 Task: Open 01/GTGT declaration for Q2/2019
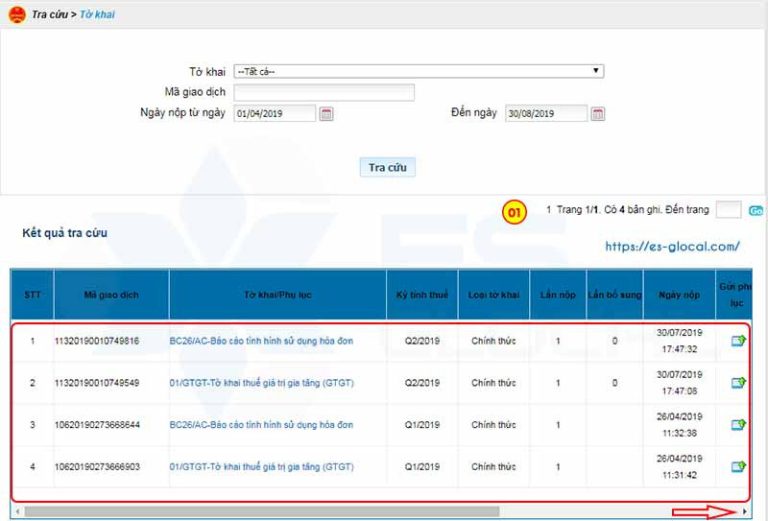262,383
